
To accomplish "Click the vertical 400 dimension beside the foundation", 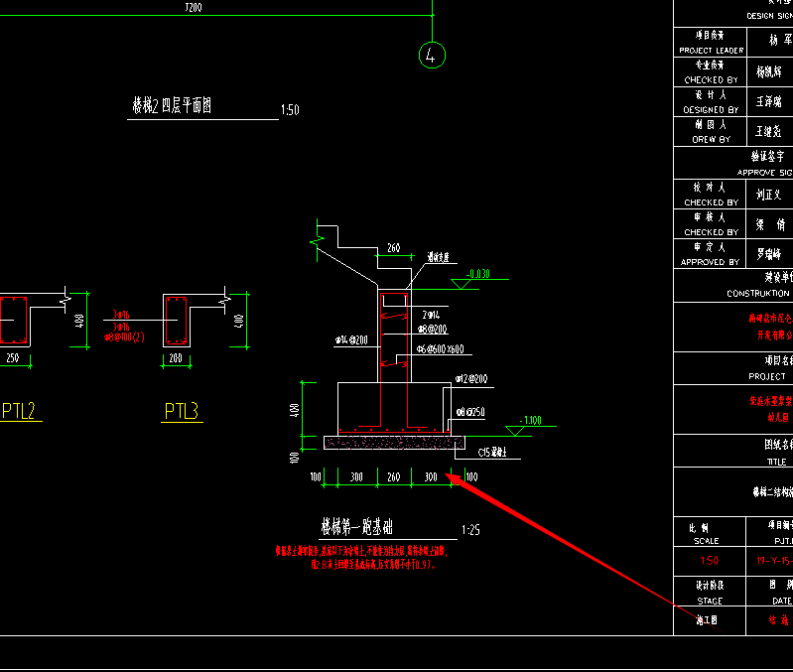I will coord(295,410).
